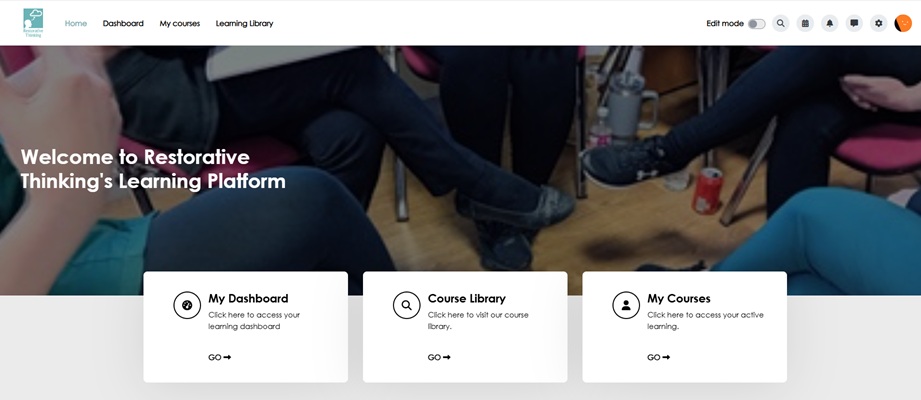Open the orange user avatar menu

pos(903,23)
